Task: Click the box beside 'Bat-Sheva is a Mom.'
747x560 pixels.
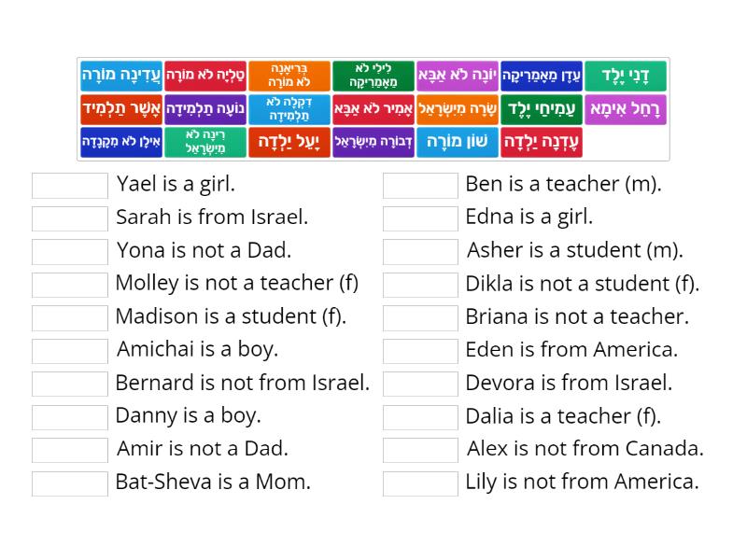Action: [68, 482]
